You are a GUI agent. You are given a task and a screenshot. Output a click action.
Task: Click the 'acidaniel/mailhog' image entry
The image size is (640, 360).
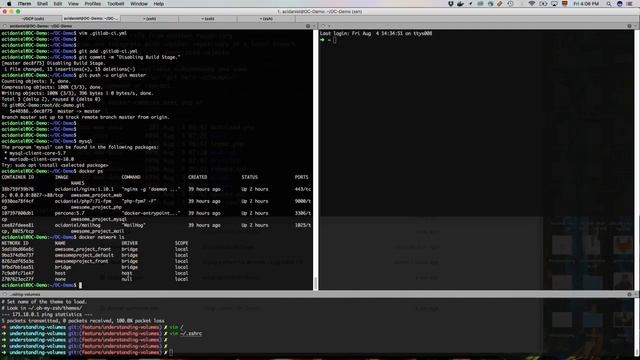pos(78,225)
